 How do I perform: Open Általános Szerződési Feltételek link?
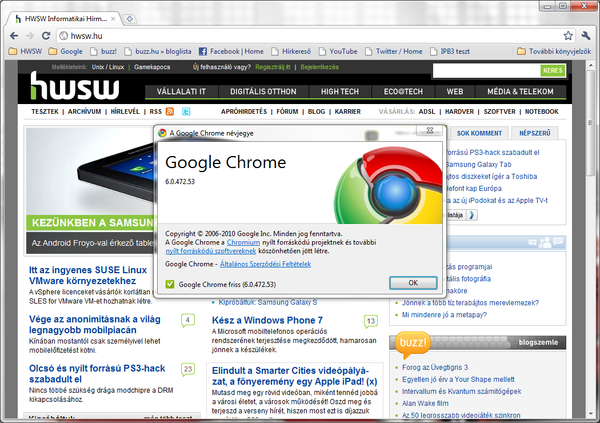[265, 264]
